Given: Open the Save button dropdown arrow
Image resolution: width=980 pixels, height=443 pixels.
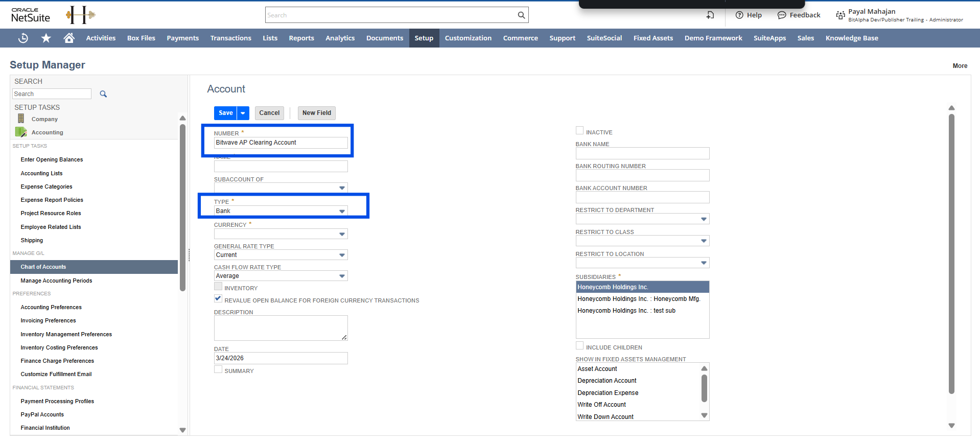Looking at the screenshot, I should 243,113.
